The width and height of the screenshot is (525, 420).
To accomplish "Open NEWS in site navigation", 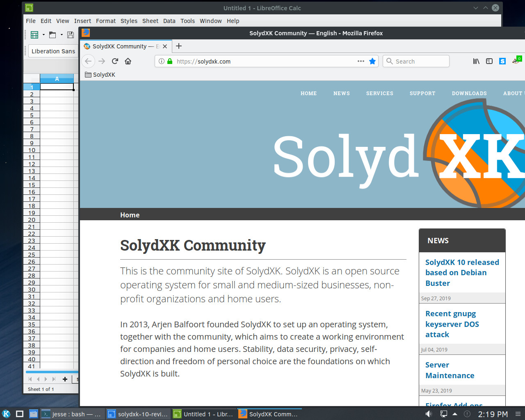I will click(342, 94).
